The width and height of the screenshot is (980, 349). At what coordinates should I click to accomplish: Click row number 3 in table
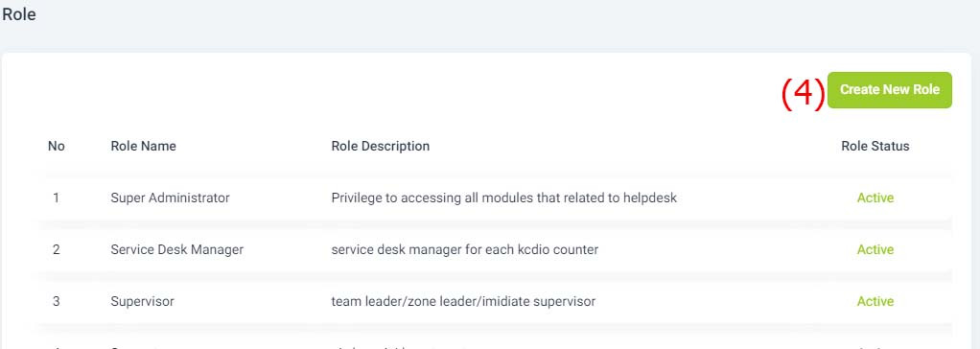pos(57,301)
